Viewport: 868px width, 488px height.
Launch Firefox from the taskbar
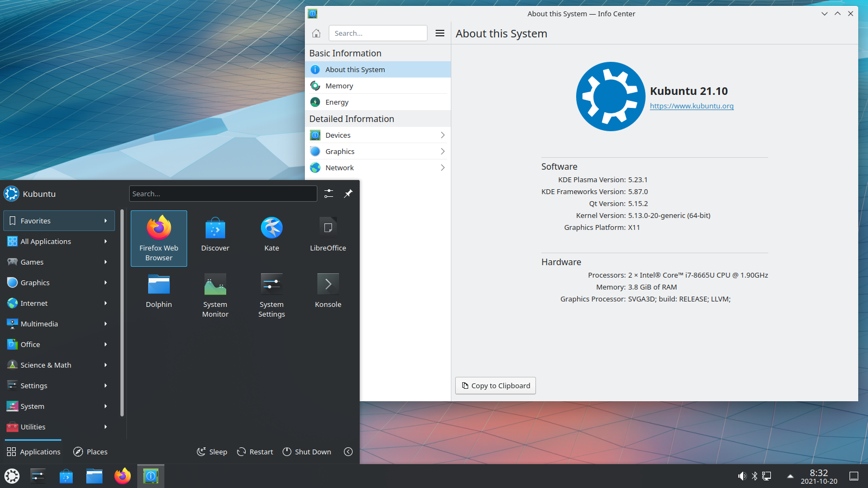[123, 476]
